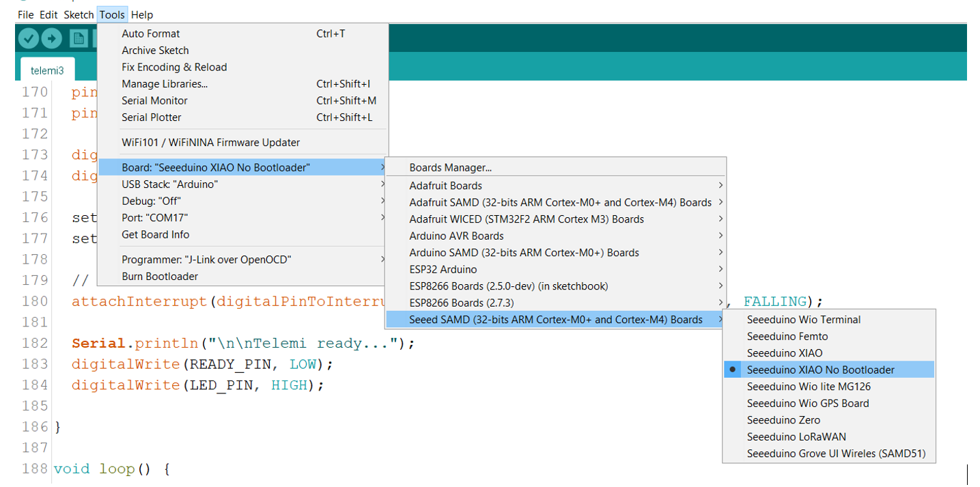This screenshot has height=487, width=980.
Task: Launch the Serial Monitor menu entry
Action: point(154,100)
